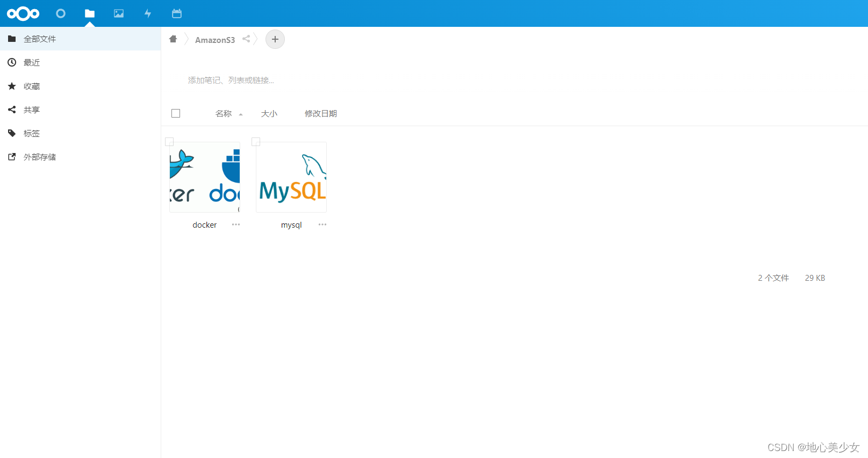This screenshot has width=868, height=458.
Task: Click share icon beside AmazonS3
Action: click(x=246, y=39)
